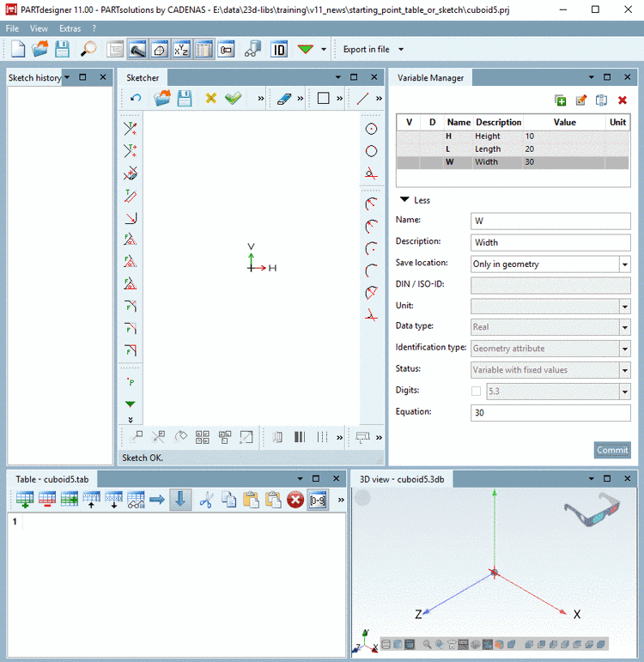Select the eraser tool in Sketcher
This screenshot has width=644, height=662.
point(284,99)
